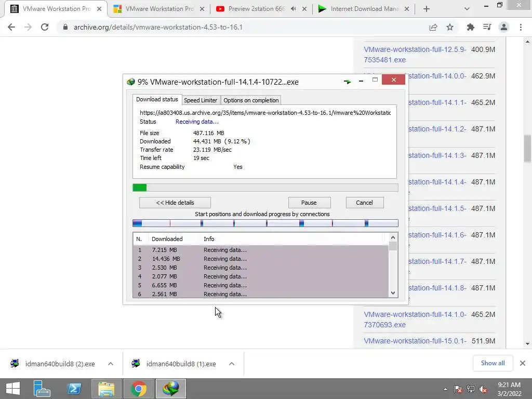The width and height of the screenshot is (532, 399).
Task: Select connection row 5 with 6.655 MB
Action: tap(261, 285)
